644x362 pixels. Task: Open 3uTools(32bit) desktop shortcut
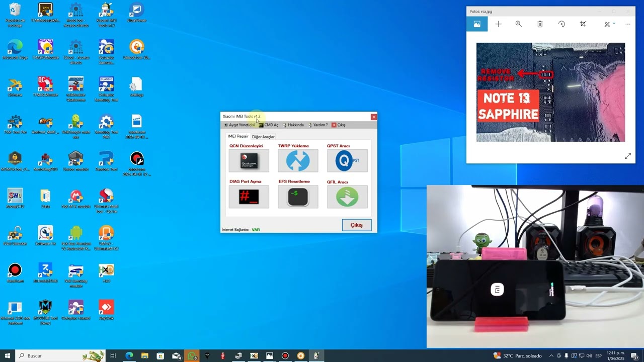[x=45, y=273]
